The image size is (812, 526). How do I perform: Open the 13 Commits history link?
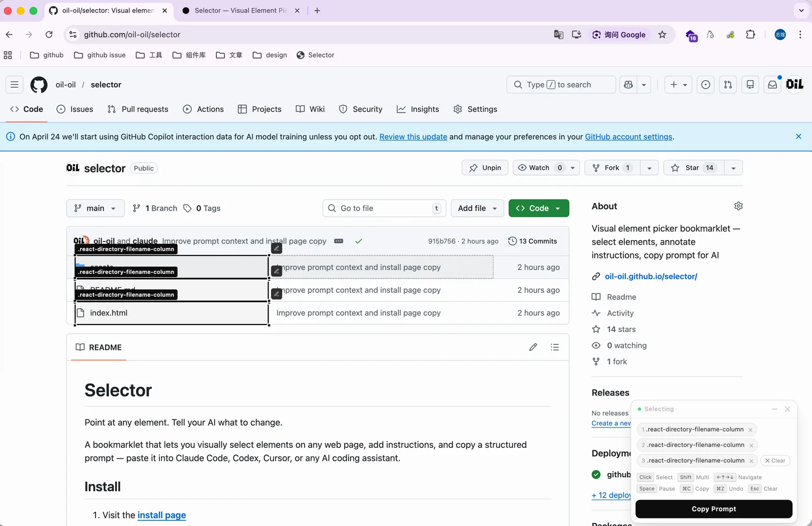533,241
